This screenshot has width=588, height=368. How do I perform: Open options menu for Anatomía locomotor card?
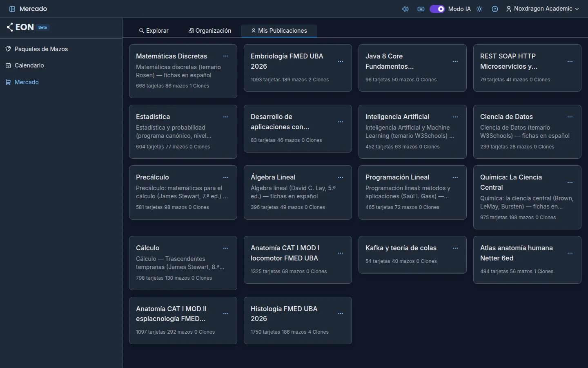click(341, 253)
